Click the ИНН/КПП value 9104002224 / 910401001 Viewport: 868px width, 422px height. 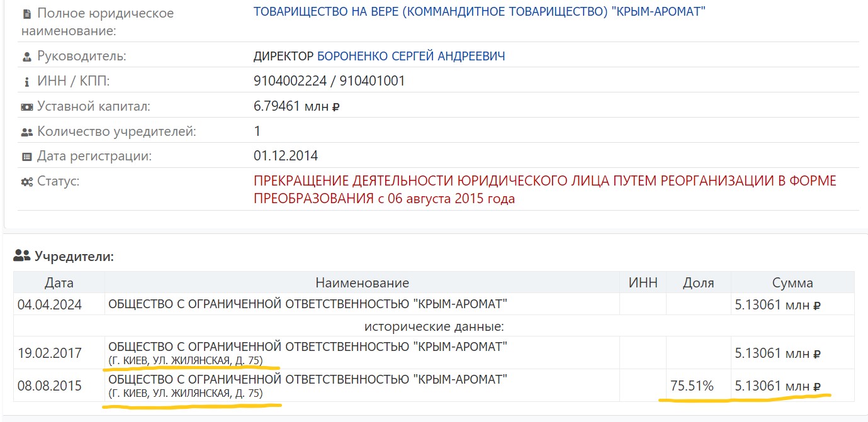[x=329, y=81]
